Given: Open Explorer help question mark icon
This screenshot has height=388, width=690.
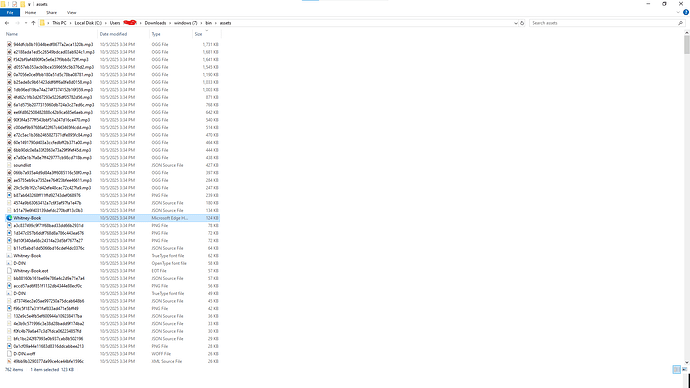Looking at the screenshot, I should point(686,12).
